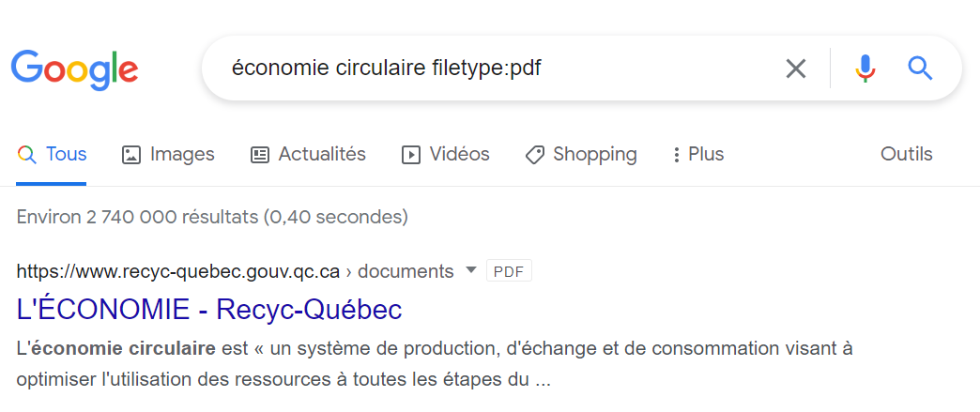Viewport: 980px width, 412px height.
Task: Start voice search with the microphone icon
Action: click(865, 69)
